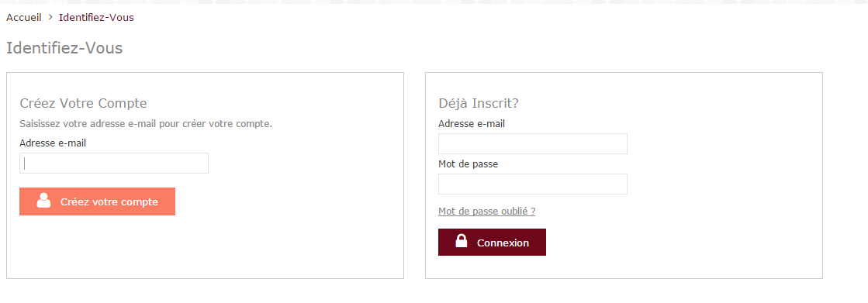The height and width of the screenshot is (303, 868).
Task: Click the large Identifiez-Vous page title
Action: pos(64,48)
